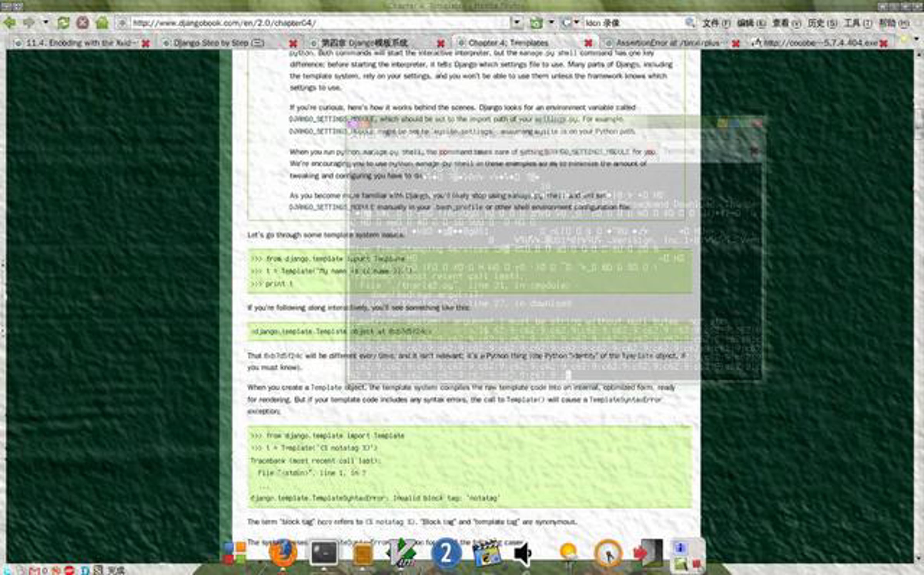The width and height of the screenshot is (924, 575).
Task: Click the blue '2' circle dock icon
Action: 446,553
